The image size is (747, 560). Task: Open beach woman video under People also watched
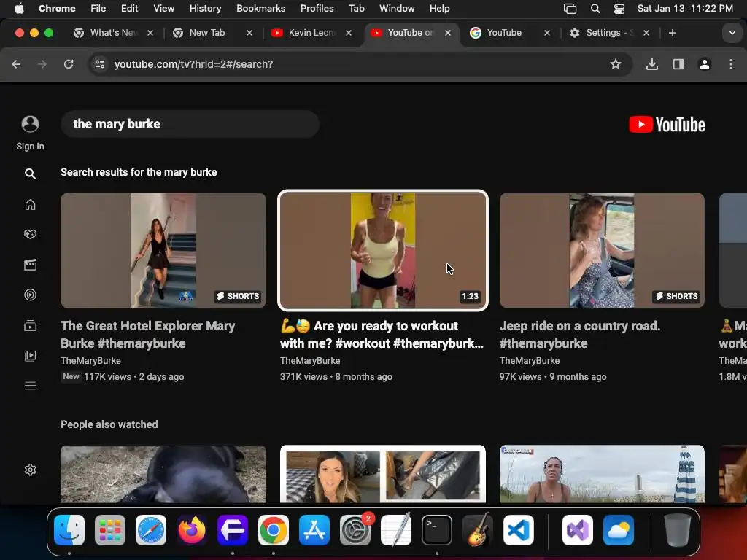pyautogui.click(x=602, y=474)
